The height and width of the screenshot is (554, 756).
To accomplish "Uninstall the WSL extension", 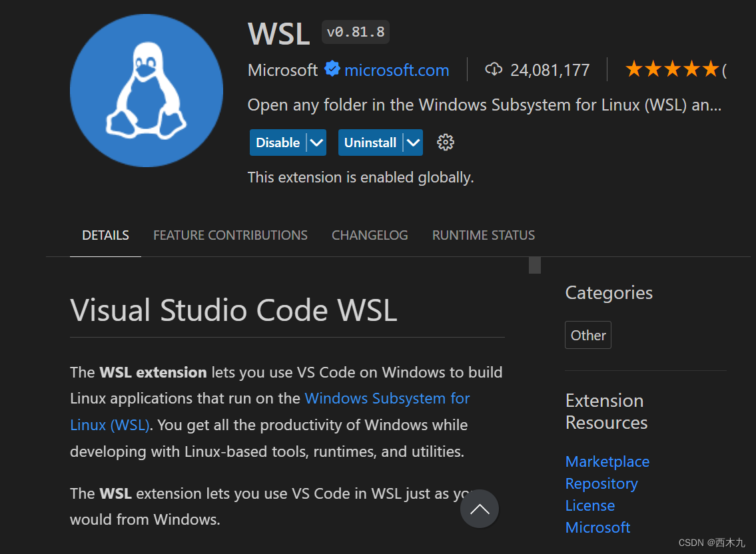I will click(x=370, y=142).
